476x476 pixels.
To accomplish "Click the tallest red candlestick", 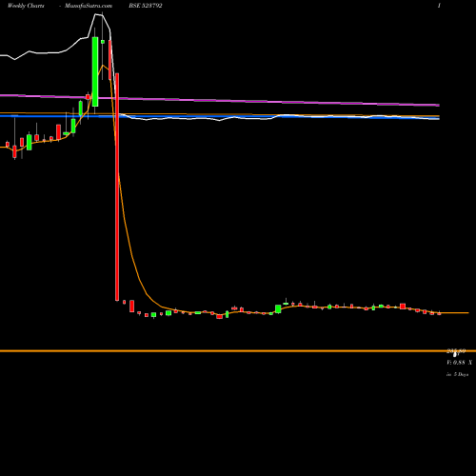I will pyautogui.click(x=117, y=187).
